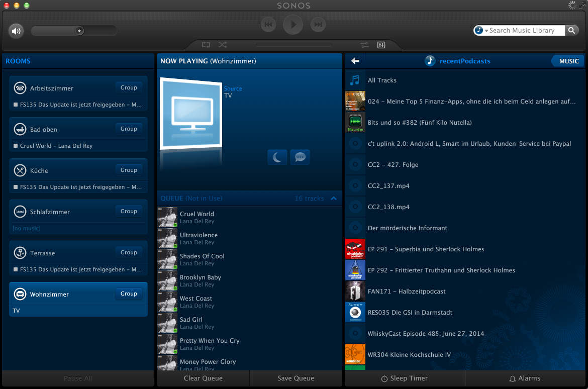This screenshot has height=389, width=588.
Task: Select the Arbeitszimmer room icon
Action: [20, 88]
